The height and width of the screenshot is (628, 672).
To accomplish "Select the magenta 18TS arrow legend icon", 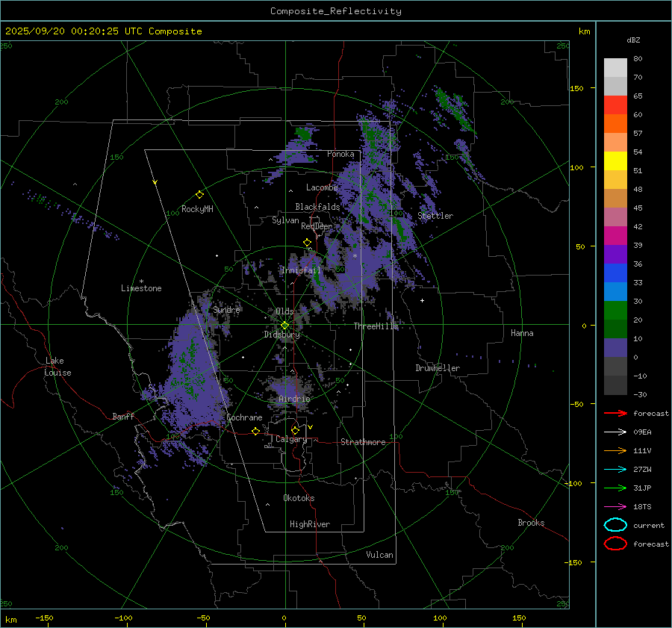I will [x=615, y=506].
